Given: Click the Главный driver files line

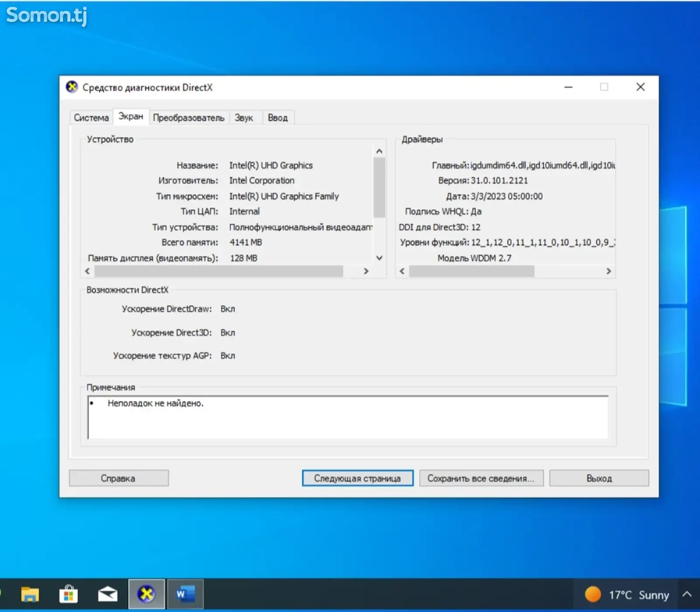Looking at the screenshot, I should pyautogui.click(x=523, y=165).
